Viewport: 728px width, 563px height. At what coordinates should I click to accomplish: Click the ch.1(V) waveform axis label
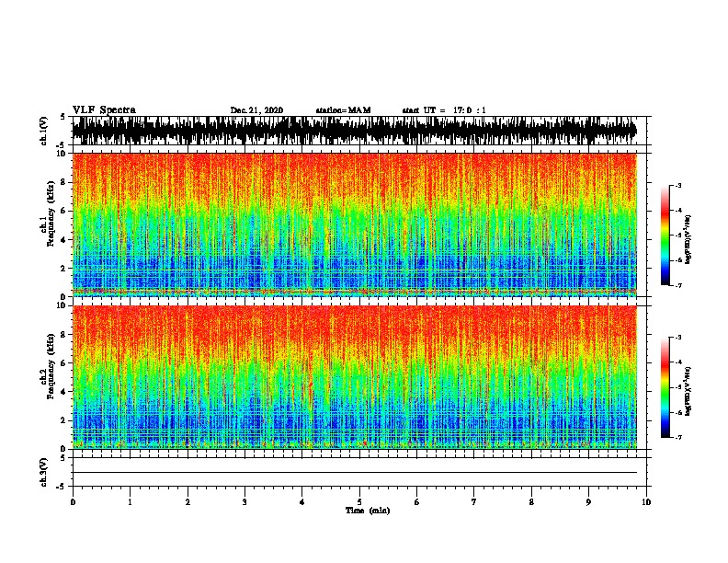tap(43, 131)
